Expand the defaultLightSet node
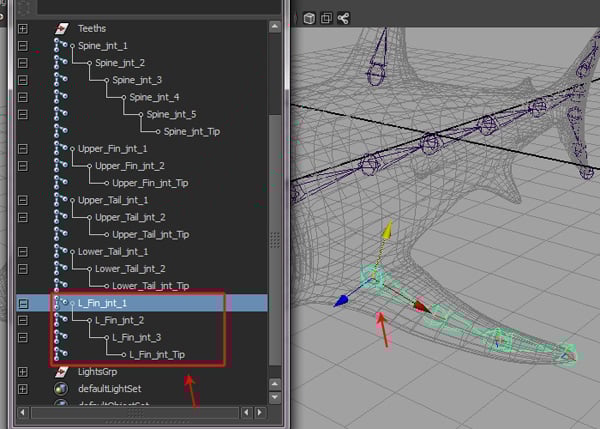The image size is (600, 429). point(23,388)
